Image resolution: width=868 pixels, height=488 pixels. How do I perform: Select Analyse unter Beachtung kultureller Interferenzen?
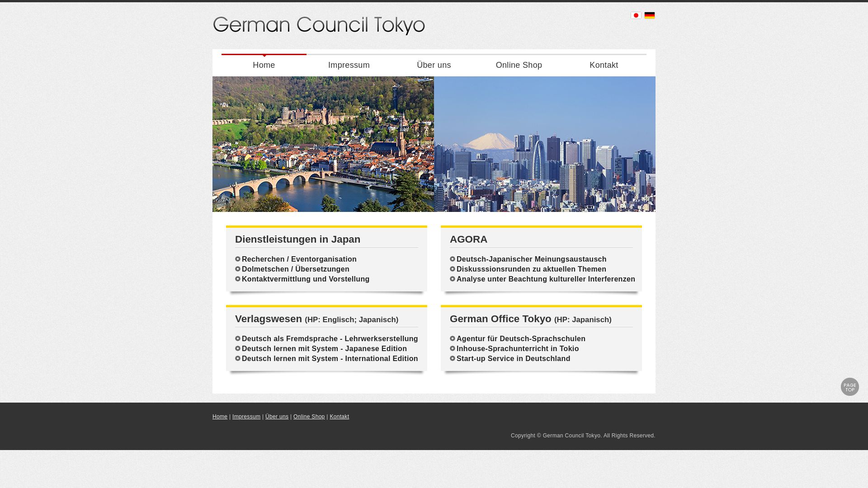[x=546, y=279]
